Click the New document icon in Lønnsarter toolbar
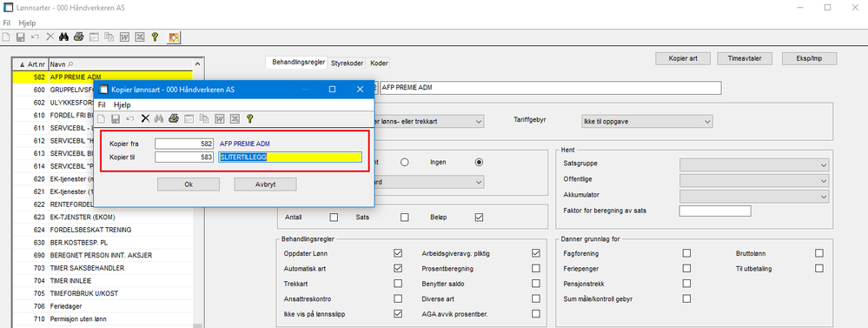Image resolution: width=868 pixels, height=328 pixels. 7,37
